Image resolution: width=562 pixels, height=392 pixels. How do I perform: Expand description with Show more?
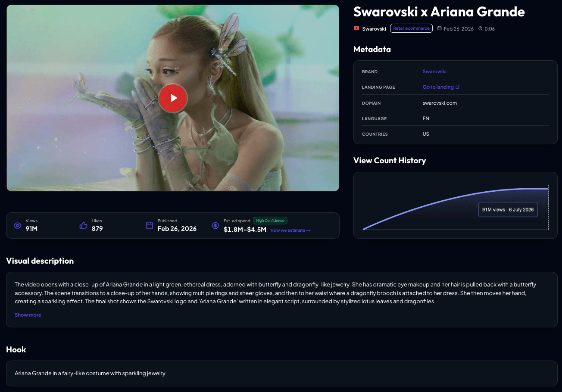[x=28, y=315]
